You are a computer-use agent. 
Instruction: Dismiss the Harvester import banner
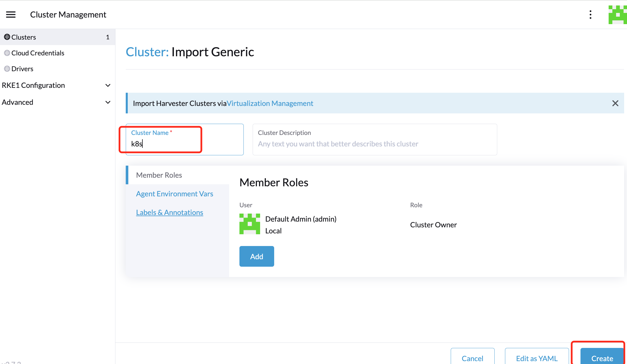pyautogui.click(x=615, y=103)
